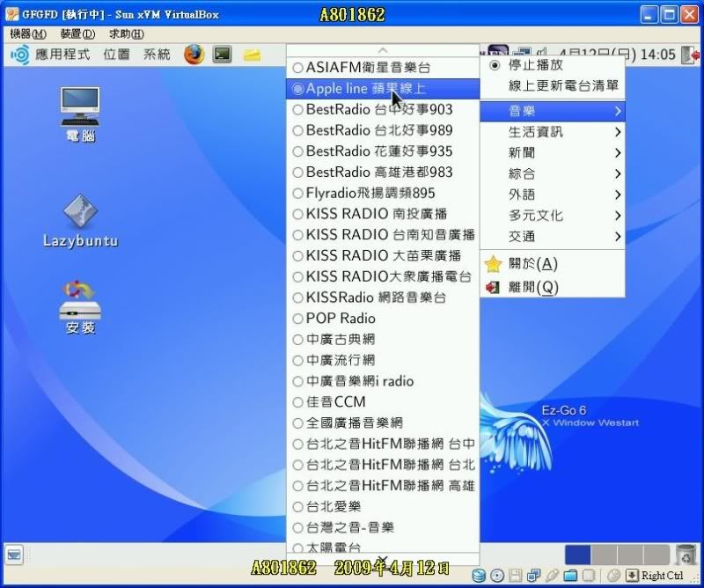Select 中廣音樂網i radio station
704x588 pixels.
383,381
